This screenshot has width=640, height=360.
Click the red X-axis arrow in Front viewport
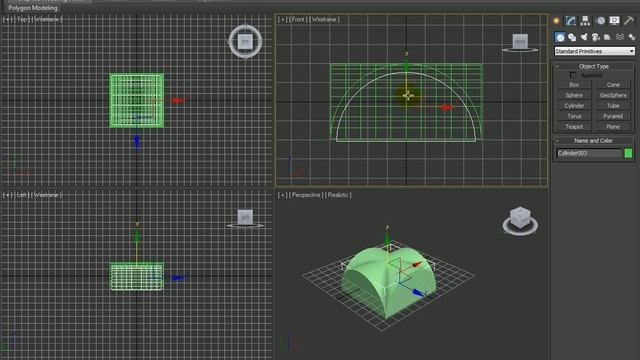447,107
